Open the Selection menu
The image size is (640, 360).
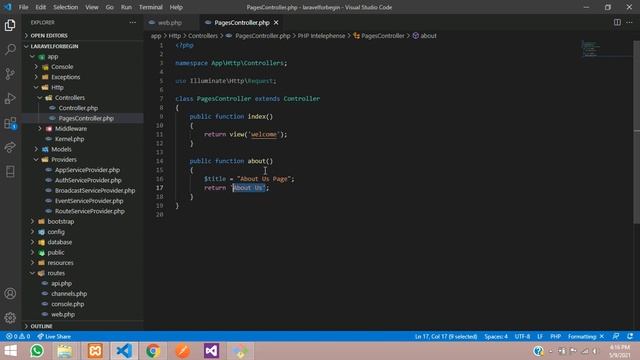(x=65, y=7)
